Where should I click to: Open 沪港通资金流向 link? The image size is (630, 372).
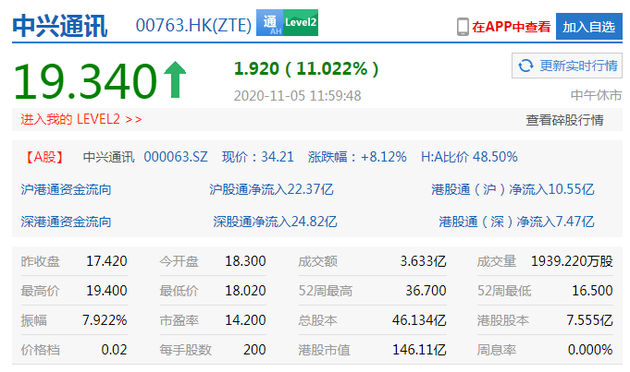click(x=66, y=189)
